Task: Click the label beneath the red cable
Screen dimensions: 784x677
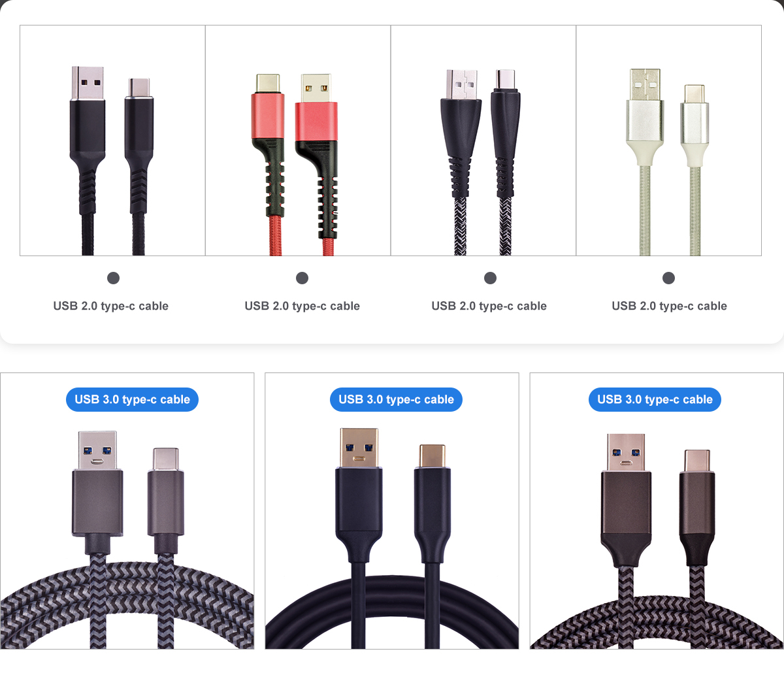Action: [302, 306]
